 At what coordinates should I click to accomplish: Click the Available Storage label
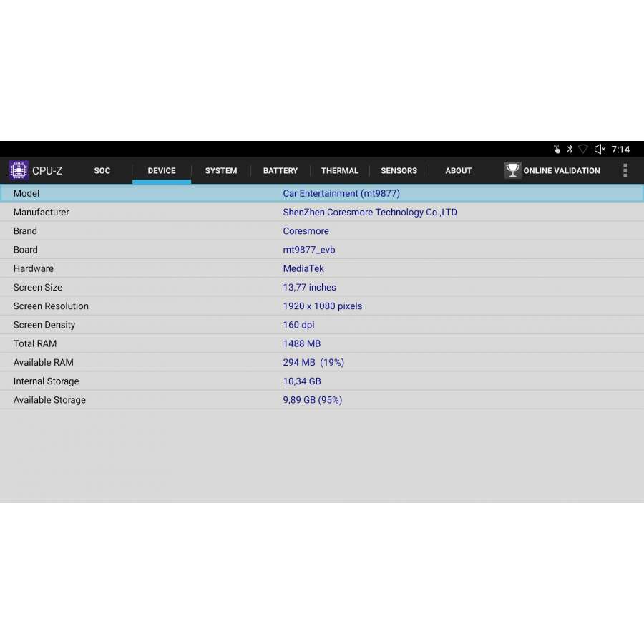click(49, 400)
